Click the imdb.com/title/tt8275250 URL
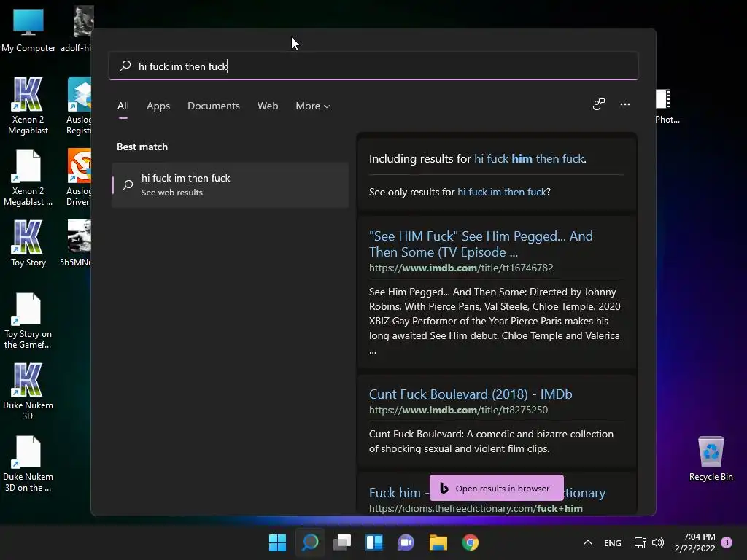 click(458, 410)
